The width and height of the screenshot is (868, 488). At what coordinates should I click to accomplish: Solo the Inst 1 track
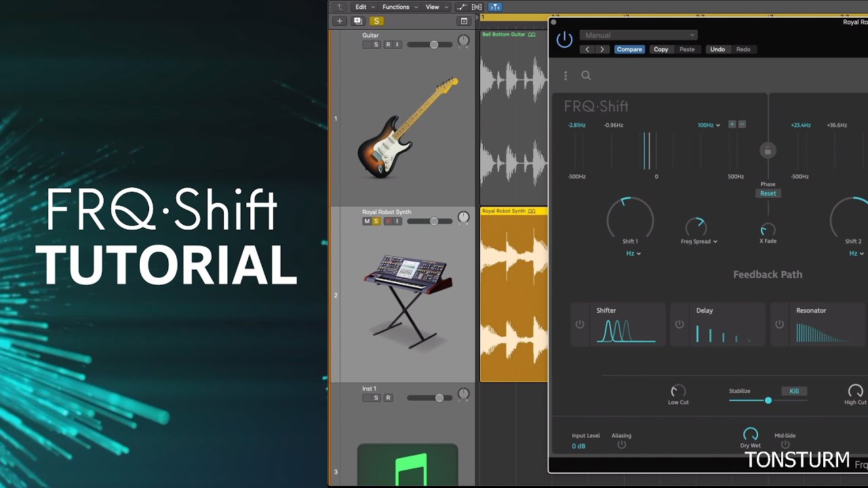(376, 398)
